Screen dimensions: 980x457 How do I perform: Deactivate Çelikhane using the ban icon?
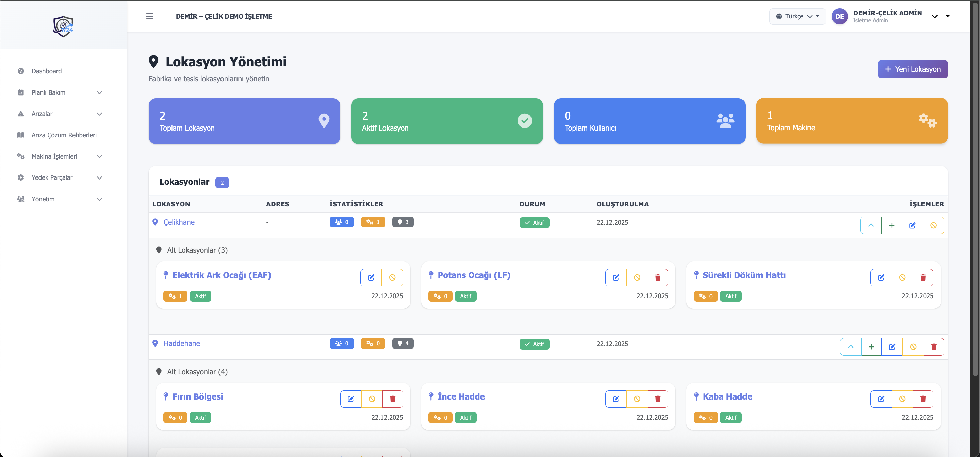coord(933,225)
